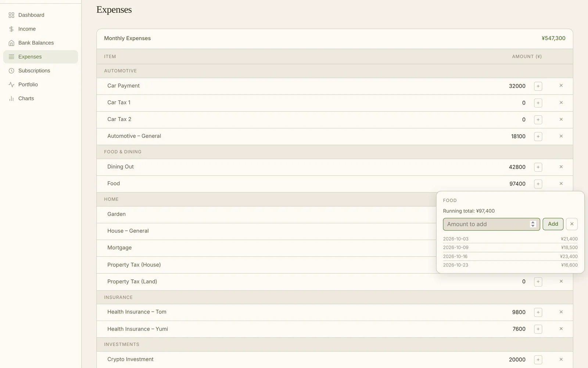Select the 2026-10-16 entry of ¥23,400

510,256
